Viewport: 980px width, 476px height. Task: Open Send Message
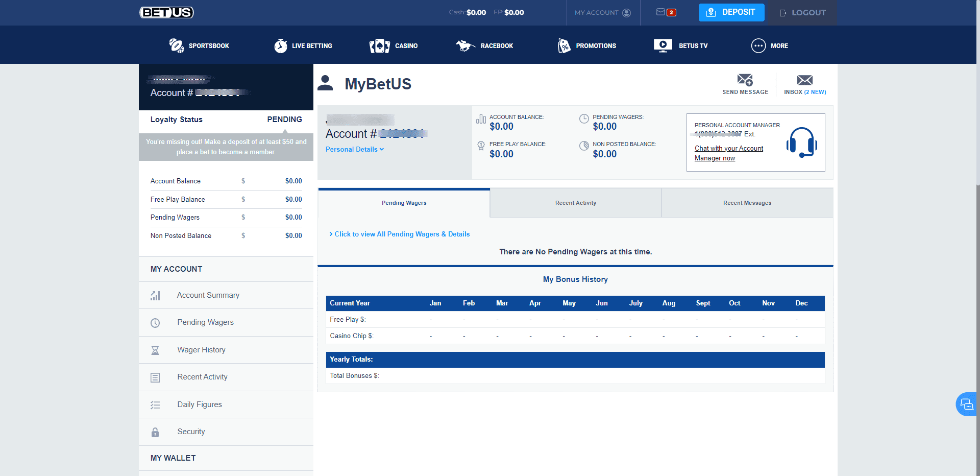pos(745,92)
